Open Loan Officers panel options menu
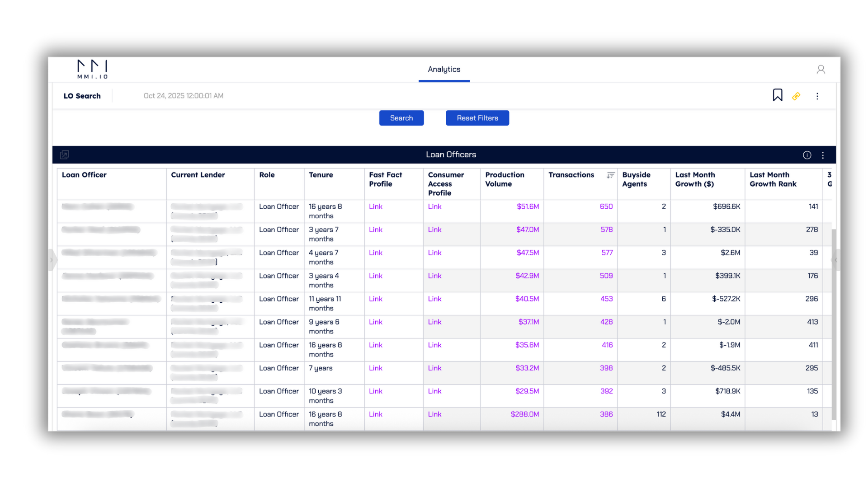 (823, 155)
